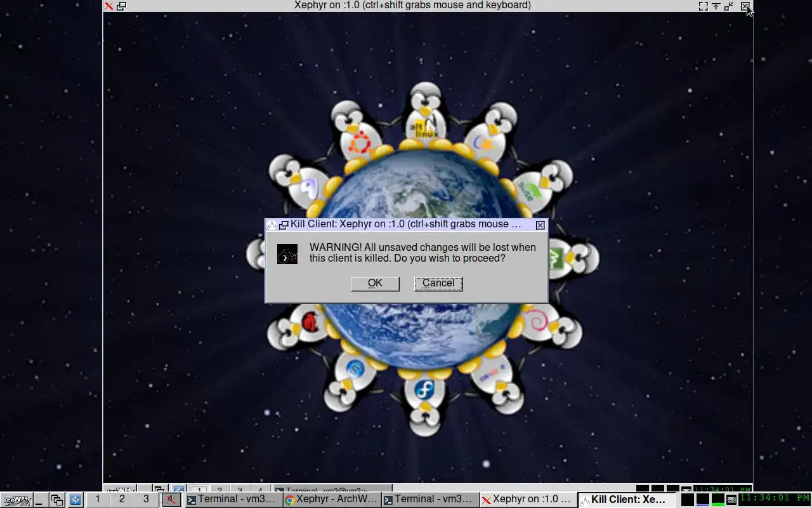
Task: Switch to workspace 1 in the outer taskbar
Action: coord(98,499)
